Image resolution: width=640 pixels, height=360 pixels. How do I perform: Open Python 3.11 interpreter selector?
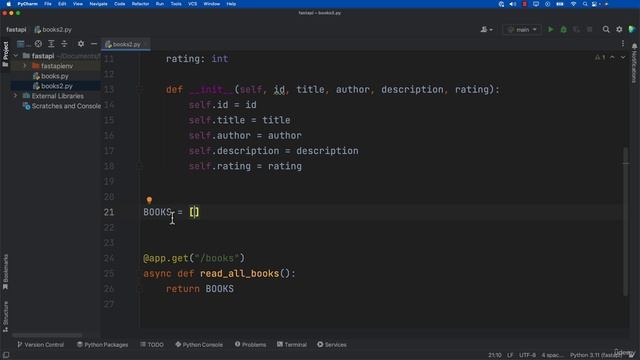click(596, 355)
